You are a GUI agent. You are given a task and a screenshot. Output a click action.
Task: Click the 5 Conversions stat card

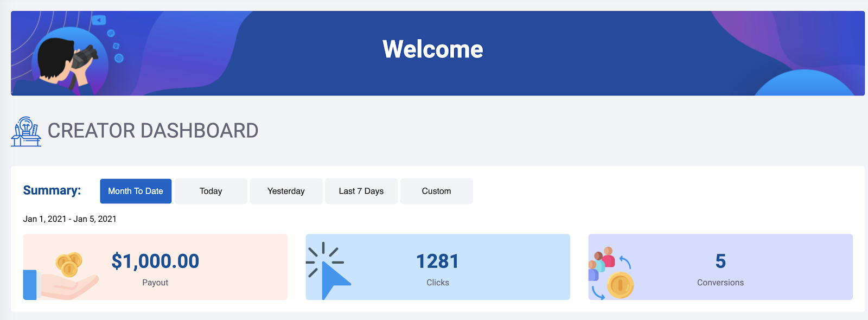(720, 260)
